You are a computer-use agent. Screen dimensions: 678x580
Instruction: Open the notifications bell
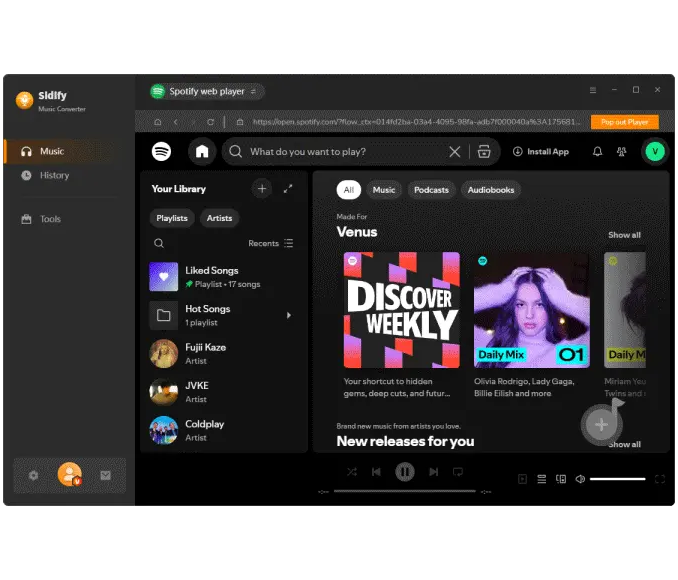(597, 151)
